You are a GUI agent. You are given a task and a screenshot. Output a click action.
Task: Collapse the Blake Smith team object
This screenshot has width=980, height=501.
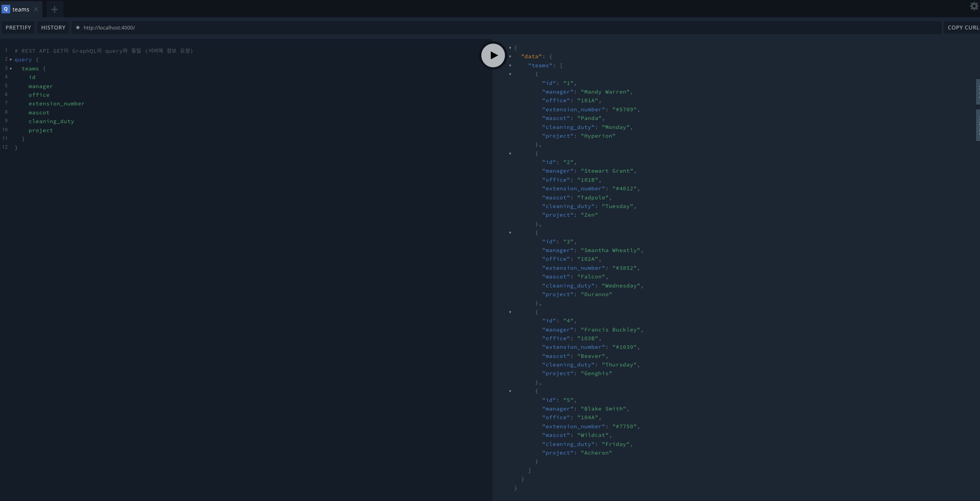click(510, 391)
